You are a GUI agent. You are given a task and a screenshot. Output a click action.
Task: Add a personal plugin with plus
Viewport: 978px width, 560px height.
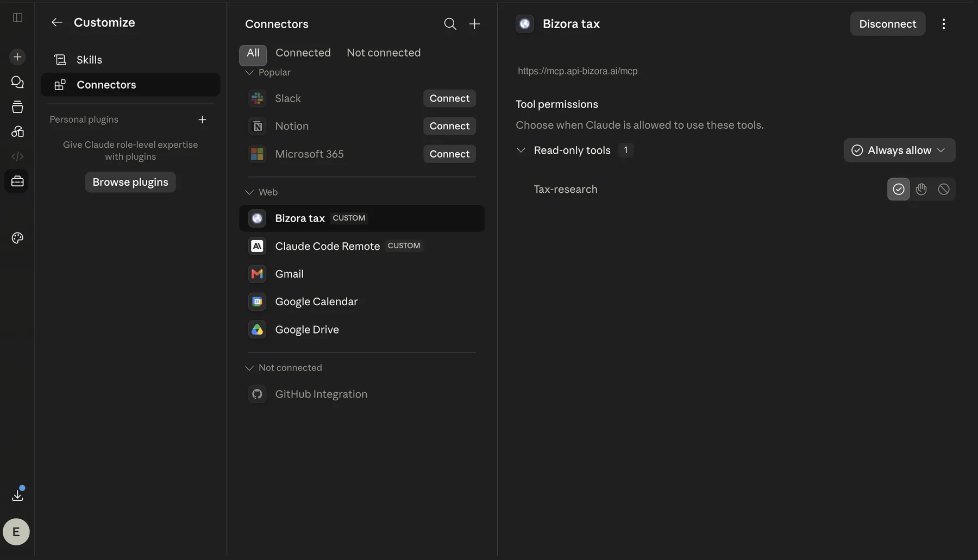click(x=202, y=119)
